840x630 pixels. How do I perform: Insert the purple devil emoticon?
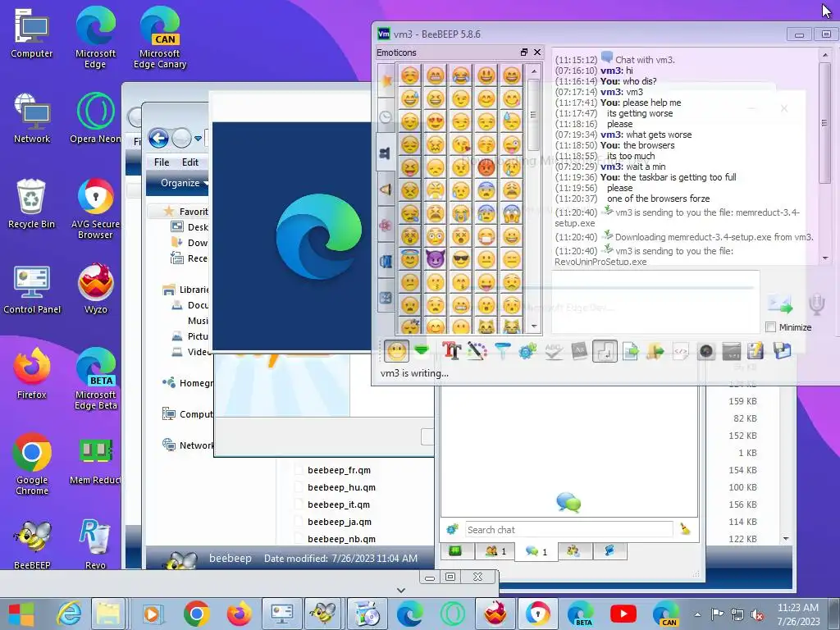(x=436, y=259)
